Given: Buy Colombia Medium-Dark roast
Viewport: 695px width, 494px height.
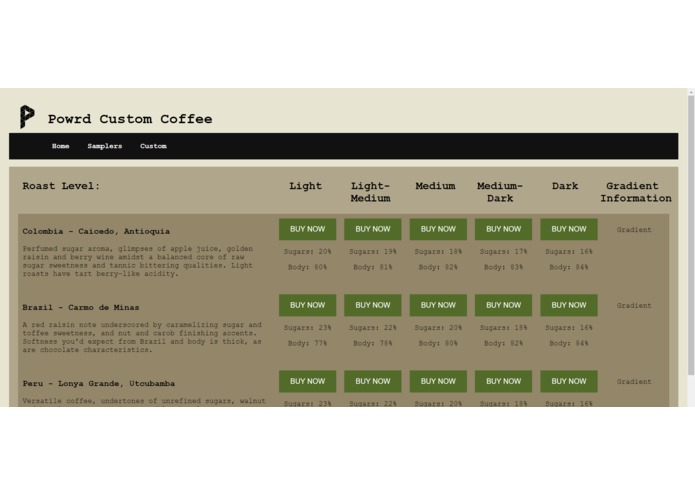Looking at the screenshot, I should tap(503, 229).
